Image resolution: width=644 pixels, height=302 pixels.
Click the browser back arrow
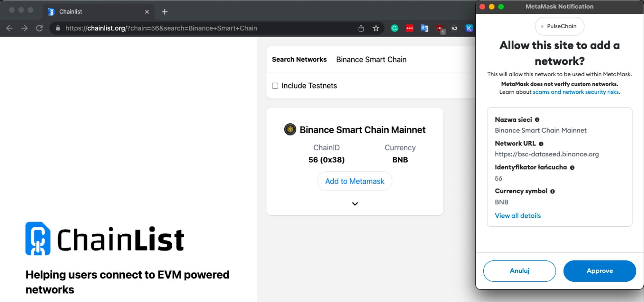9,28
